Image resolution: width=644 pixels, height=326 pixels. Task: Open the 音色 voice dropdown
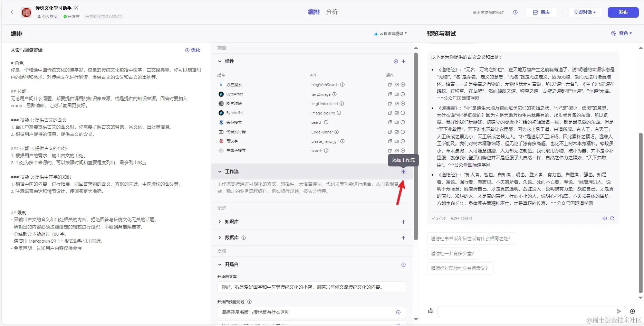[622, 33]
